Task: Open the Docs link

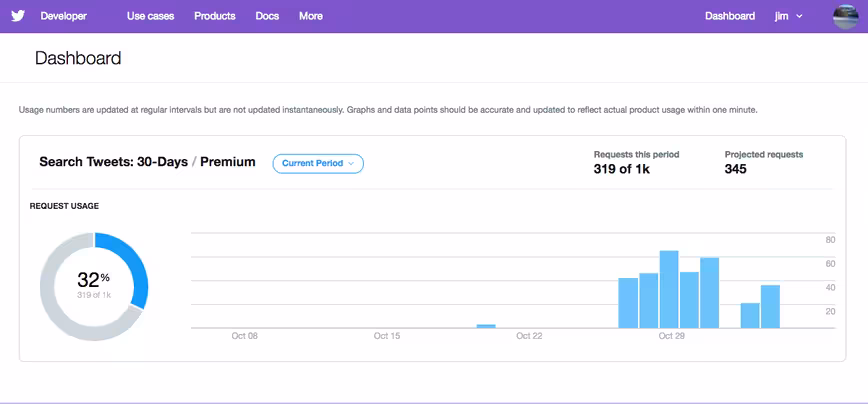Action: click(x=267, y=16)
